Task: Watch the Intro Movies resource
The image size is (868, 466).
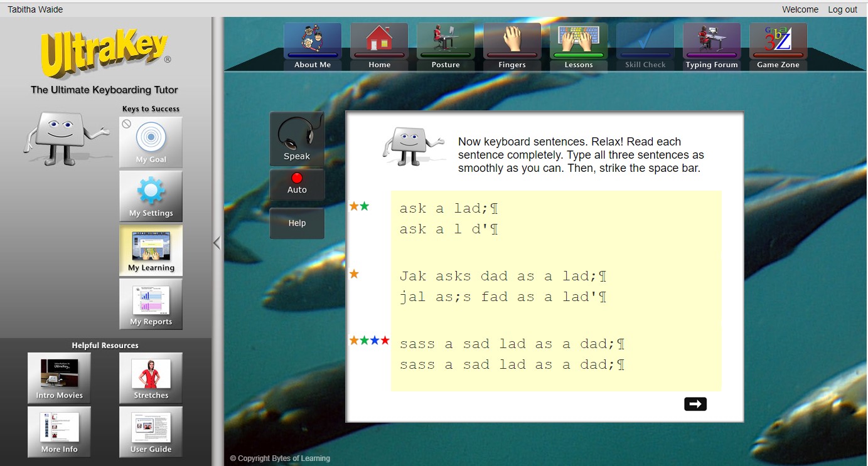Action: point(59,378)
